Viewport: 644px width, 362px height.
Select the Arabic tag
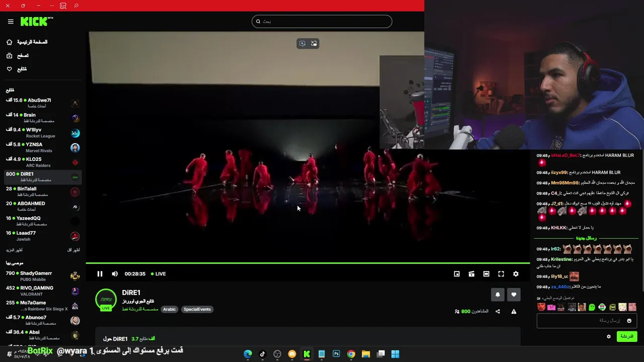(x=170, y=309)
